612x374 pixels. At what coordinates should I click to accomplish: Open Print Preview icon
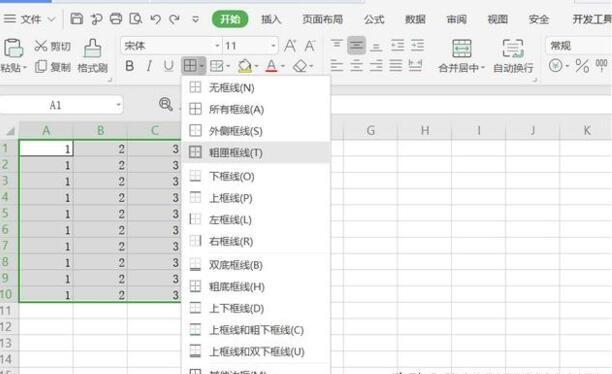coord(135,18)
